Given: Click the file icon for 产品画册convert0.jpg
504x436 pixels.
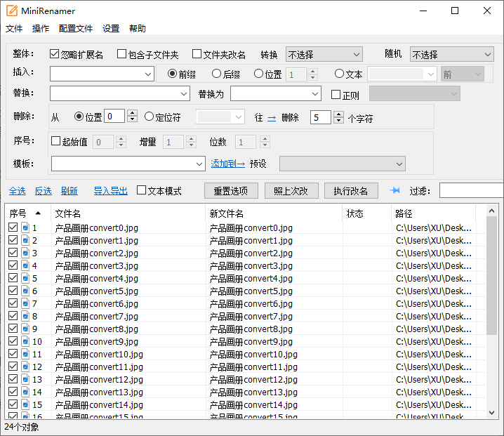Looking at the screenshot, I should [25, 227].
